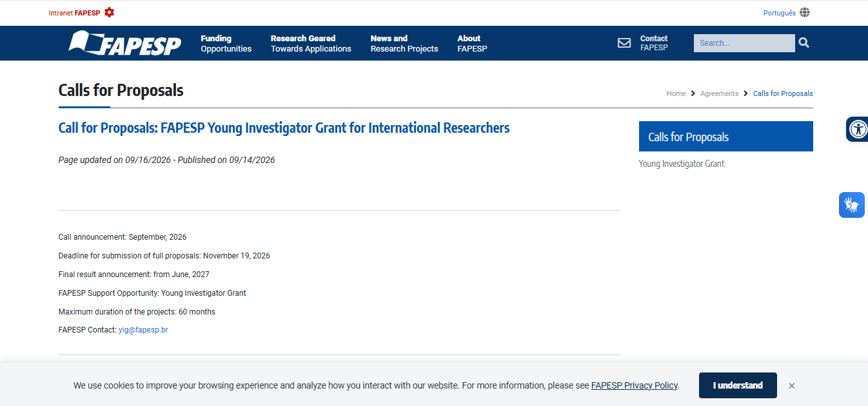868x406 pixels.
Task: Click the 'Calls for Proposals' page heading
Action: [121, 90]
